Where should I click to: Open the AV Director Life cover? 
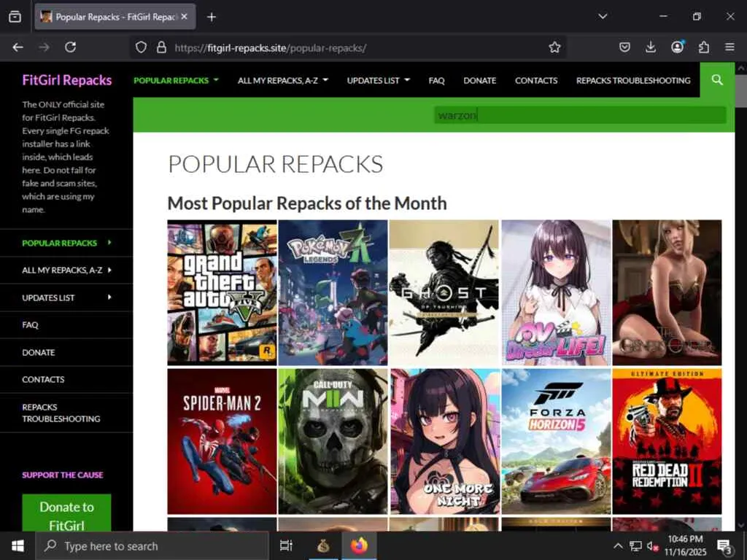click(x=556, y=292)
